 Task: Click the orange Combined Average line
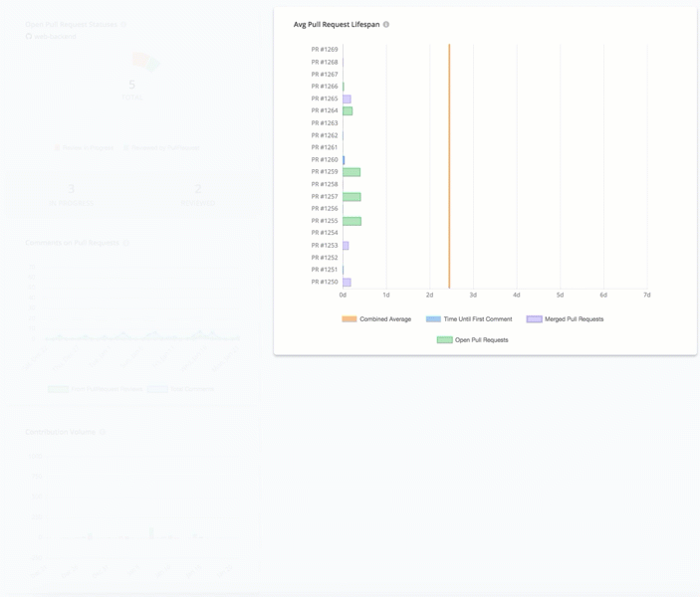click(x=449, y=166)
